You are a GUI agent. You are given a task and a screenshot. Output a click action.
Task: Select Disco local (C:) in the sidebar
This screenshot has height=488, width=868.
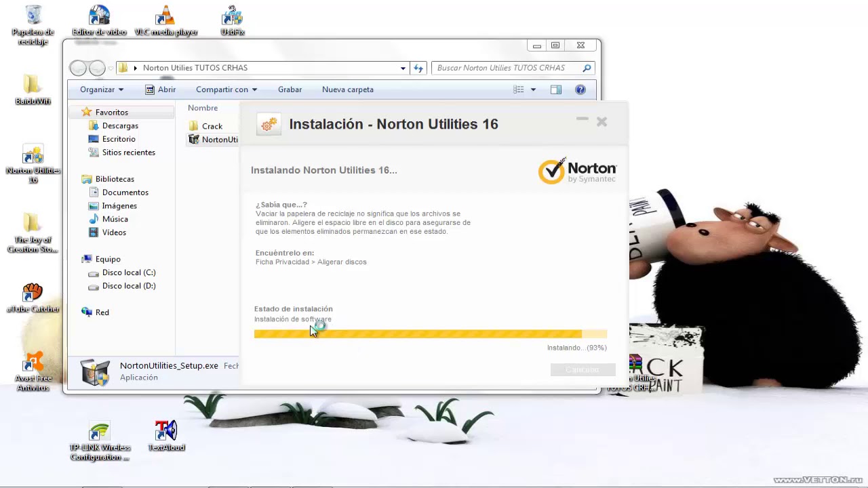129,272
